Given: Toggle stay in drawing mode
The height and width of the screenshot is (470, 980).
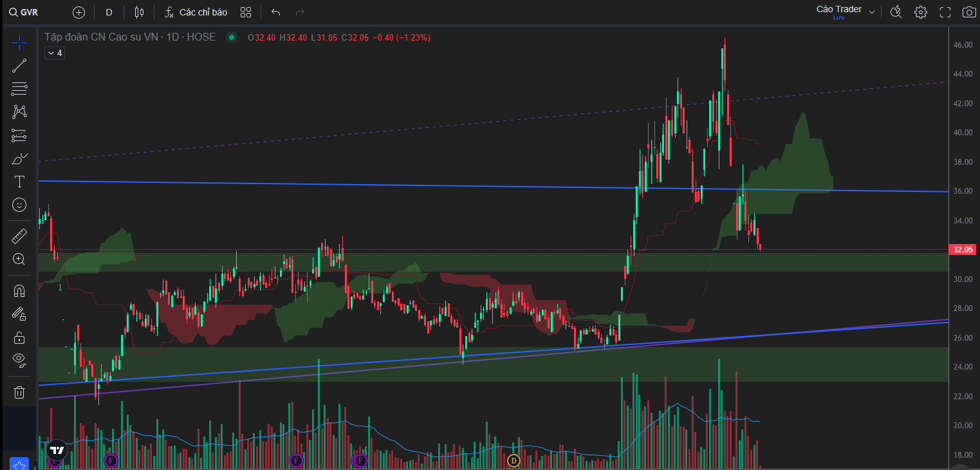Looking at the screenshot, I should click(19, 314).
